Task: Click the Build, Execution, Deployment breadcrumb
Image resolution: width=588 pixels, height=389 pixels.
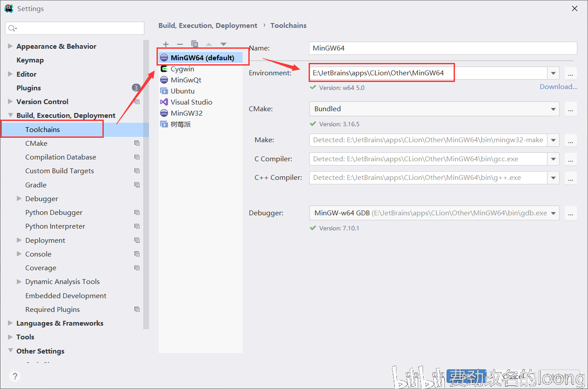Action: (208, 26)
